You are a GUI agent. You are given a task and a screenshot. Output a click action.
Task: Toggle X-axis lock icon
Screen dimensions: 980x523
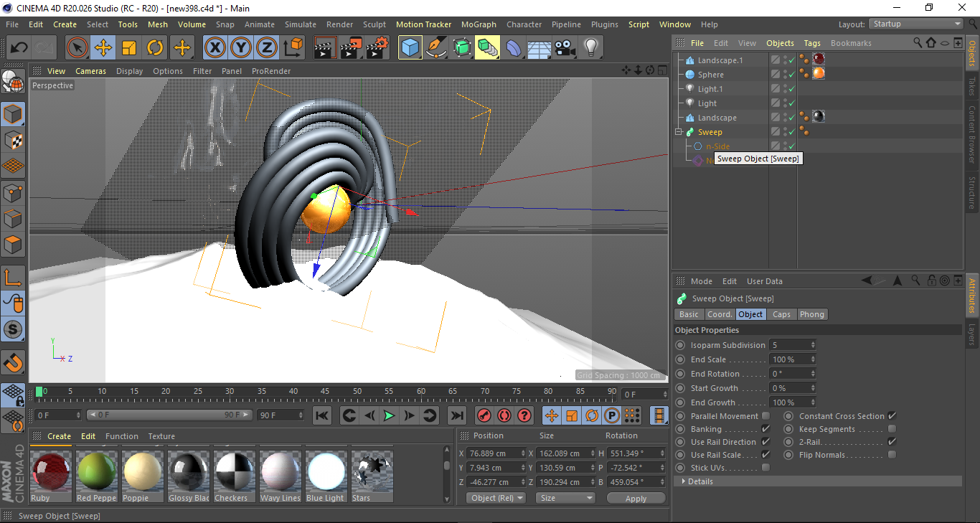point(215,48)
